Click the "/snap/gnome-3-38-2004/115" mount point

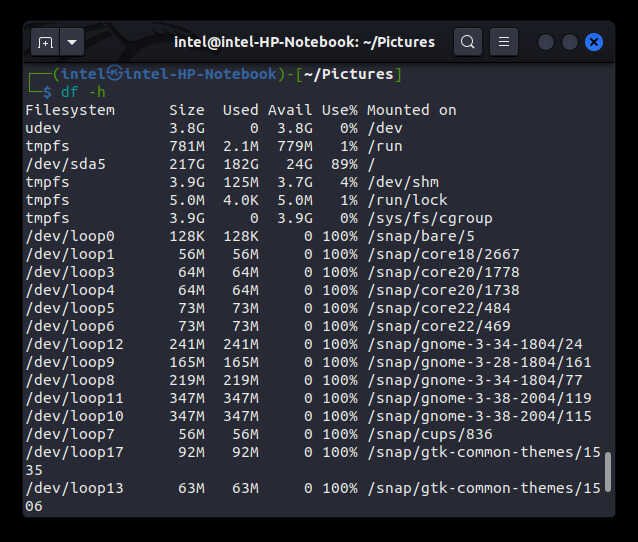pos(479,416)
